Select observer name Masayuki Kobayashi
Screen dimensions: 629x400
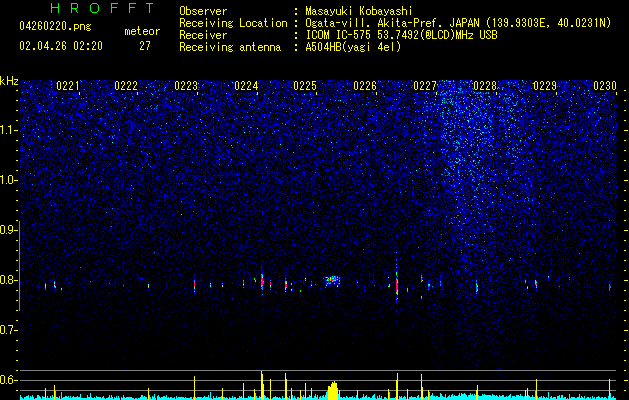[x=359, y=11]
